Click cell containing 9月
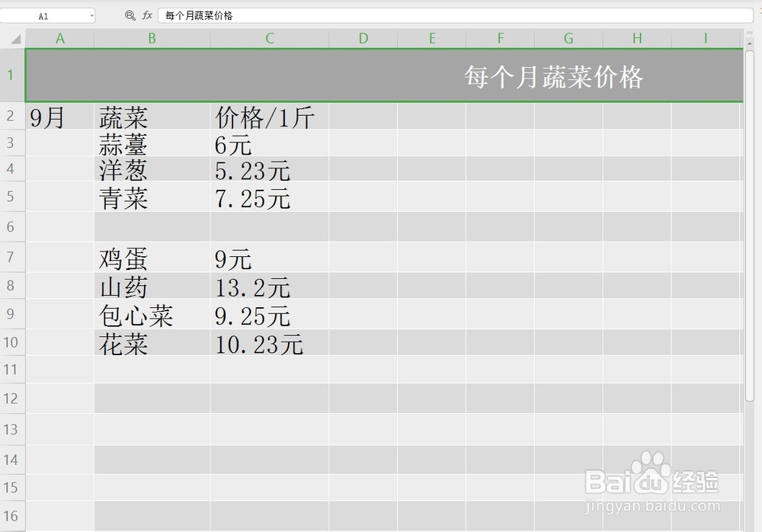762x532 pixels. (59, 116)
